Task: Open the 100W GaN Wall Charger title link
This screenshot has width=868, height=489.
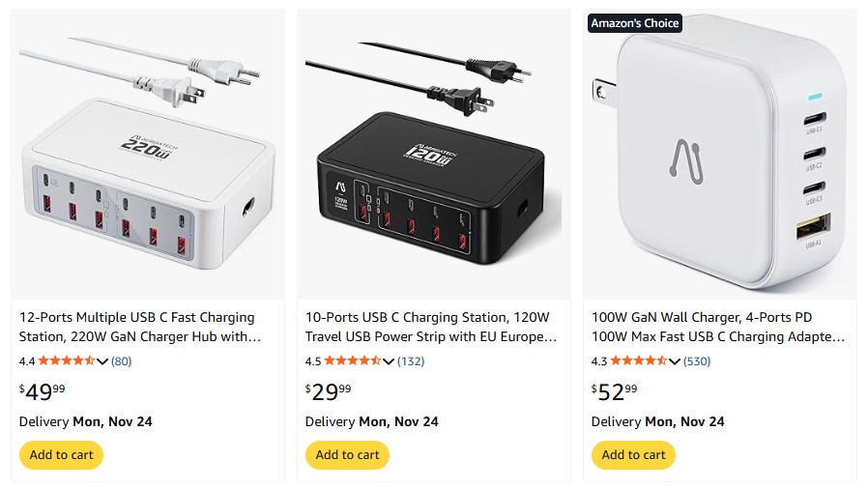Action: point(718,327)
